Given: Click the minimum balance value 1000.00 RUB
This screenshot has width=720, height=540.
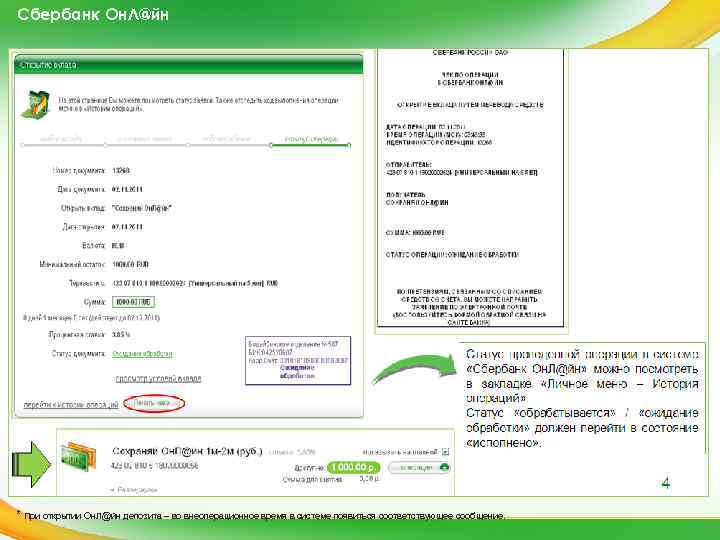Looking at the screenshot, I should click(130, 264).
